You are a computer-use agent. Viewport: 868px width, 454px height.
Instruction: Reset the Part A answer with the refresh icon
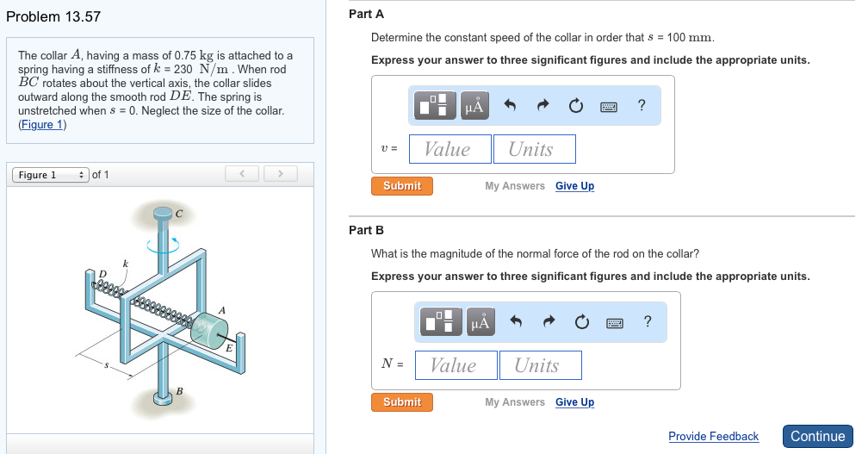576,106
